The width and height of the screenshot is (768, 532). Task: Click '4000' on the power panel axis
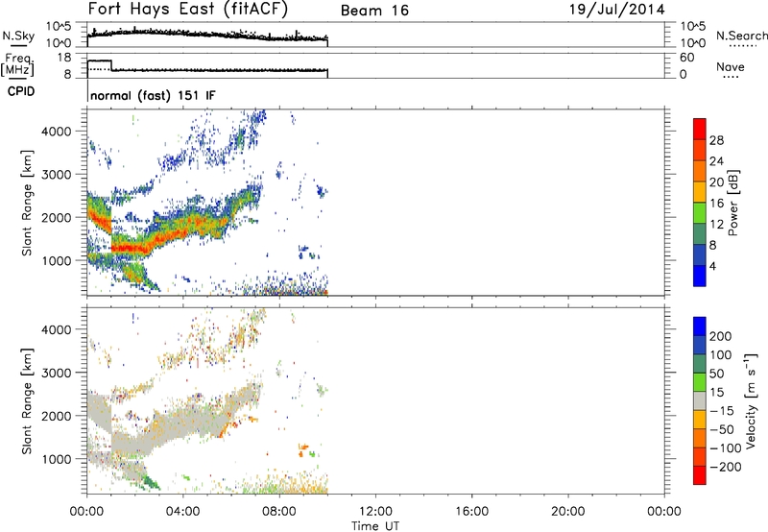(57, 132)
